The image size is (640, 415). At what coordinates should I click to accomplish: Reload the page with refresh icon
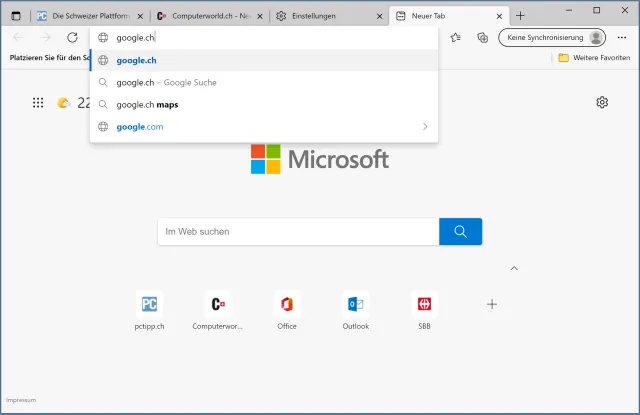pyautogui.click(x=72, y=38)
